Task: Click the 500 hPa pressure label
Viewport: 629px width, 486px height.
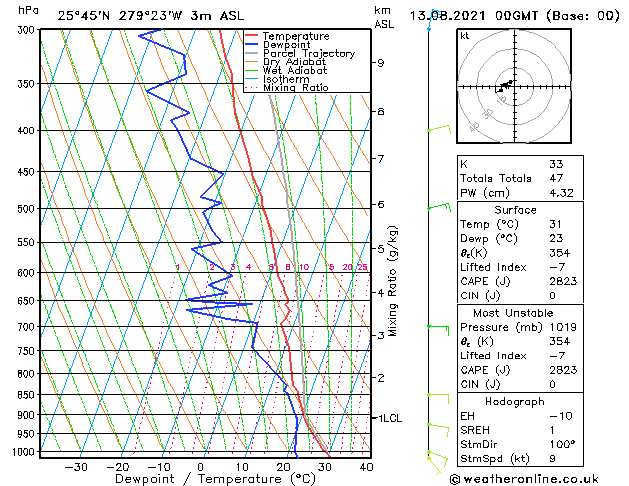Action: tap(28, 209)
